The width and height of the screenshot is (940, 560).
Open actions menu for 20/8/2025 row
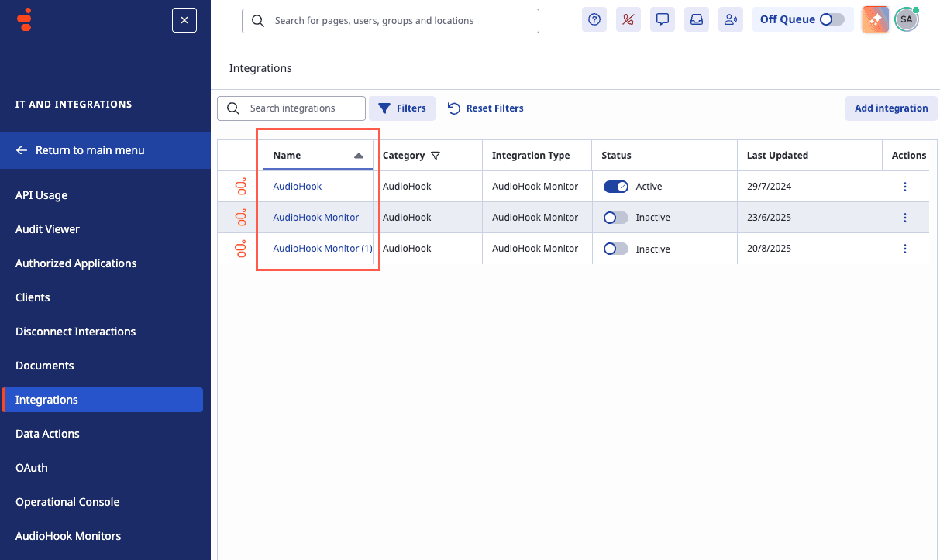(905, 249)
